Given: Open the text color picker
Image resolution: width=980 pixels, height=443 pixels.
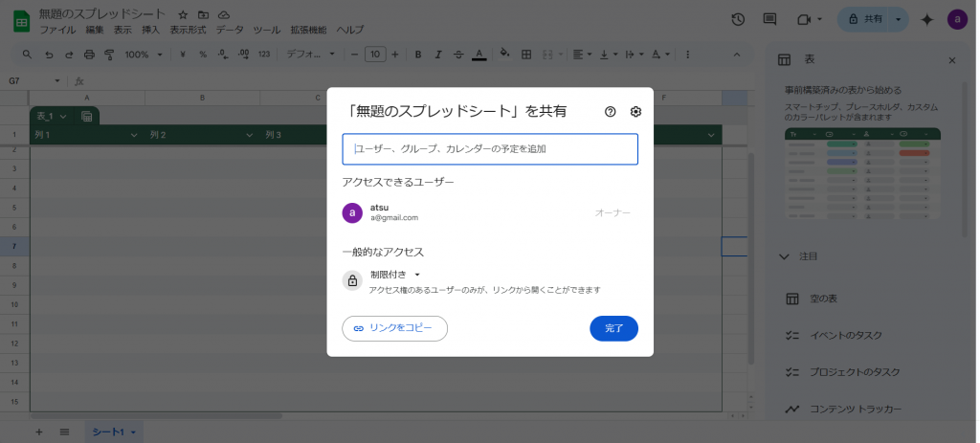Looking at the screenshot, I should [x=479, y=54].
